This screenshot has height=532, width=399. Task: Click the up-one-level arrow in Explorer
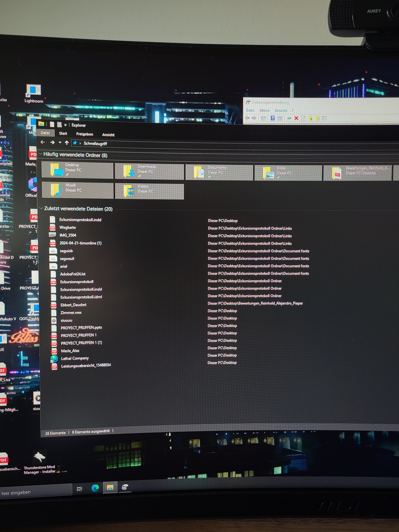pos(67,143)
